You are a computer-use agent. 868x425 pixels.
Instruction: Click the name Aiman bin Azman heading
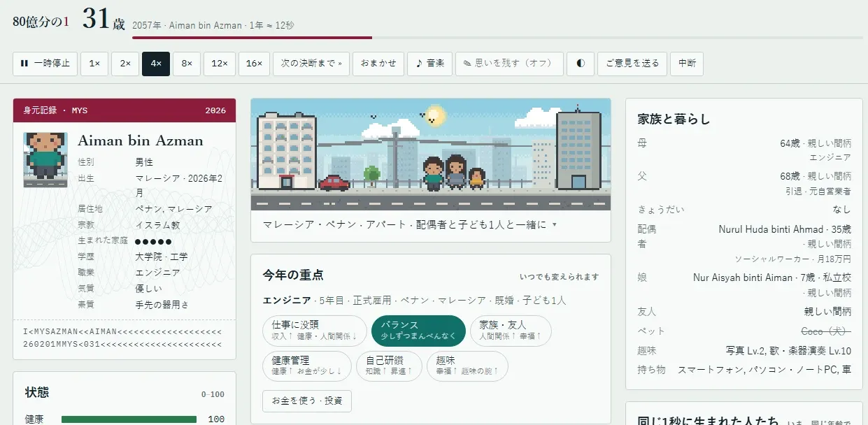[x=141, y=141]
